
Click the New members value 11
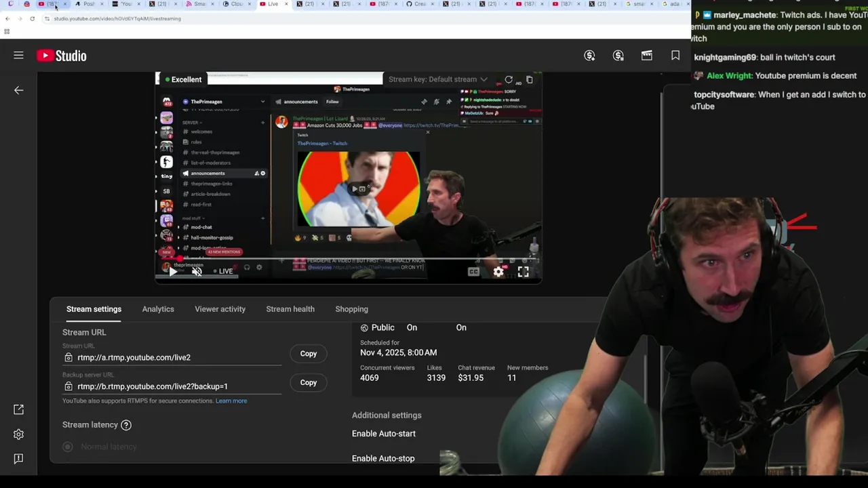point(512,378)
